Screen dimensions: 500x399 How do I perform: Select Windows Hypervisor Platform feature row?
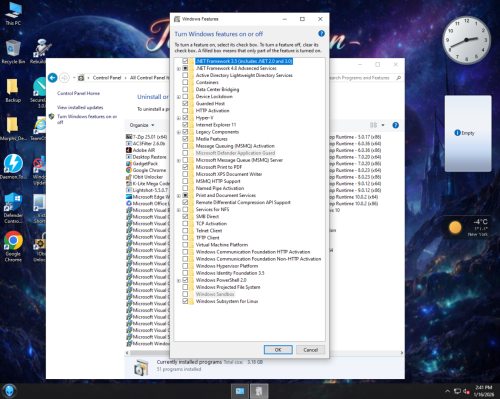click(227, 266)
